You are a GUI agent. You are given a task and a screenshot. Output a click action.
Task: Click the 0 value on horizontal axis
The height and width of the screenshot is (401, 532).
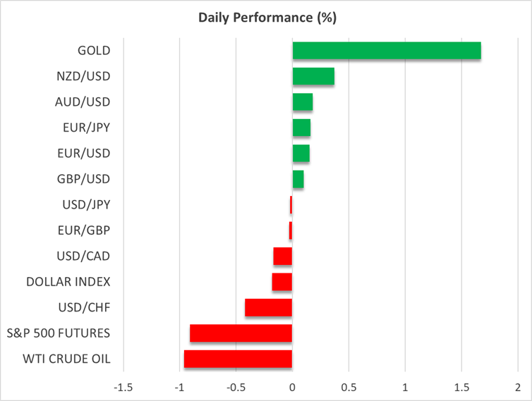292,387
